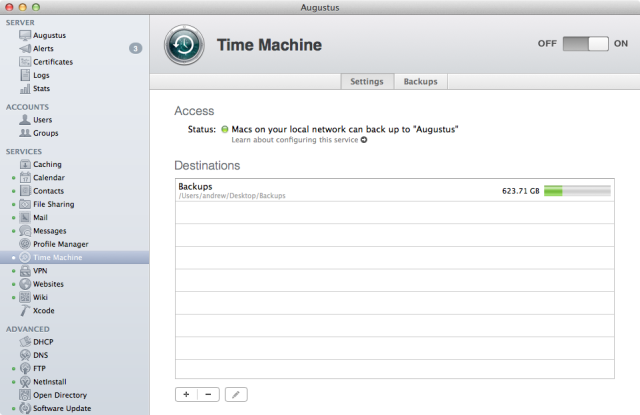Open the File Sharing service icon
640x415 pixels.
(x=25, y=204)
